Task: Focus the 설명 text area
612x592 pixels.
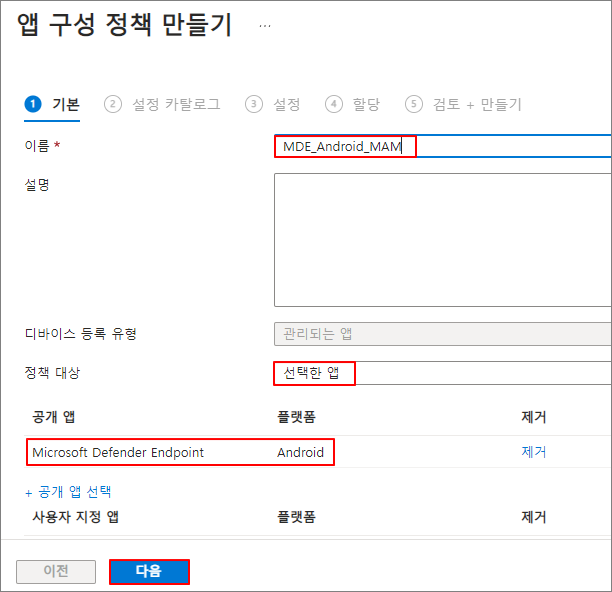Action: 443,240
